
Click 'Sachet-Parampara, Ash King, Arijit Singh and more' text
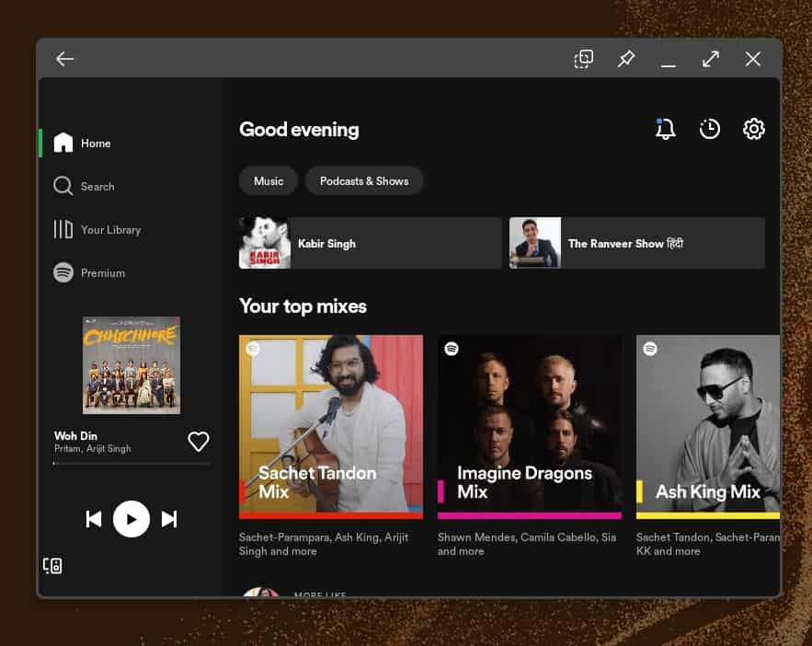(x=324, y=544)
